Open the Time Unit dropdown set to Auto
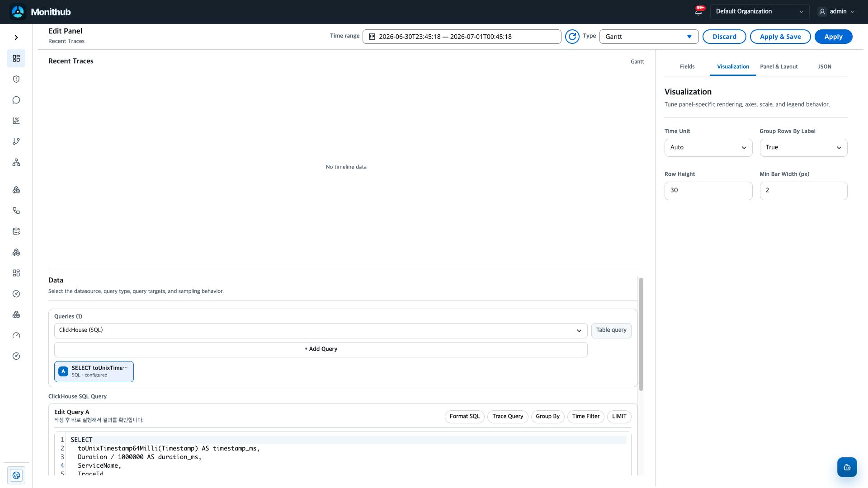This screenshot has height=488, width=868. click(x=708, y=148)
